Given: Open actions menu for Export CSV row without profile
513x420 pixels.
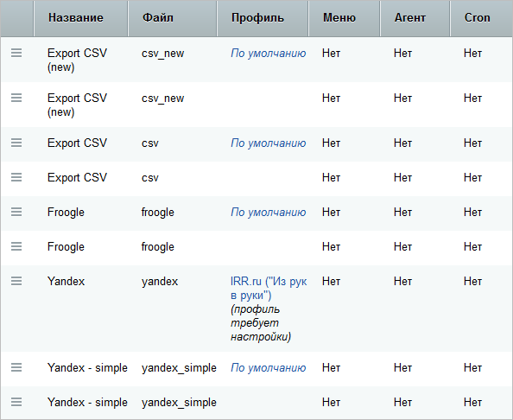Looking at the screenshot, I should point(16,177).
